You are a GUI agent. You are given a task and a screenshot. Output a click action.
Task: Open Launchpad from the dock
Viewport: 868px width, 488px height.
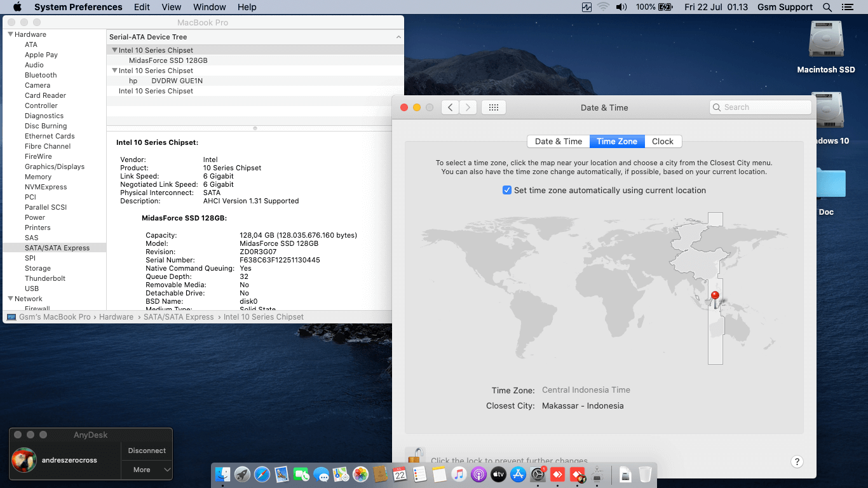click(242, 474)
